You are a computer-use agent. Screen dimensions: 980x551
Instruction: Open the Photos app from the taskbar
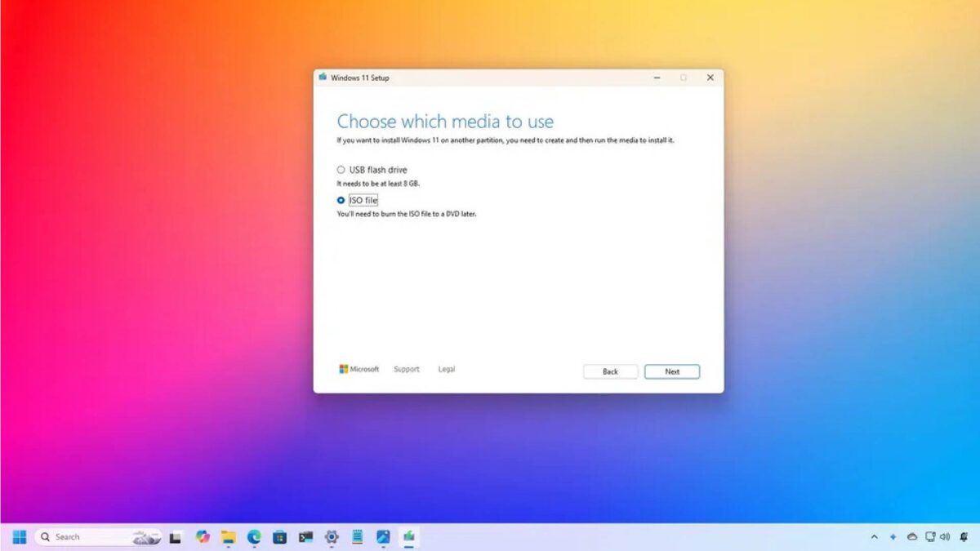pyautogui.click(x=384, y=537)
